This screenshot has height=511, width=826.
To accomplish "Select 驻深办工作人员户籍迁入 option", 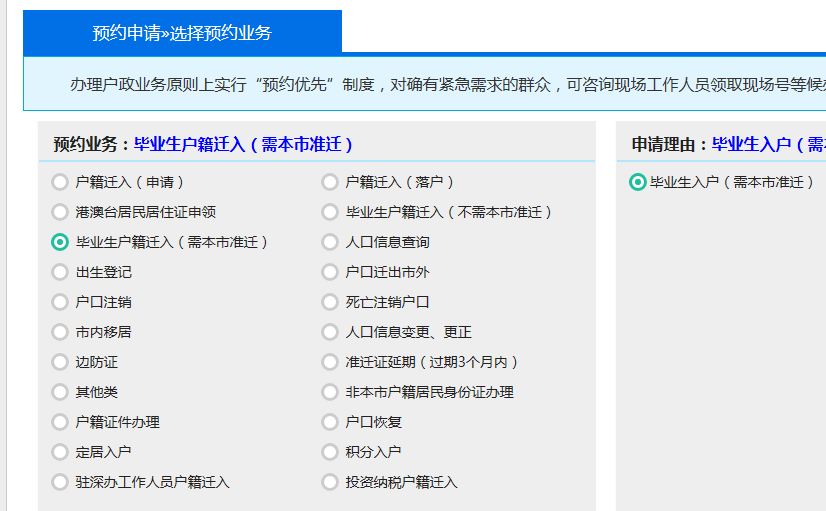I will 60,483.
